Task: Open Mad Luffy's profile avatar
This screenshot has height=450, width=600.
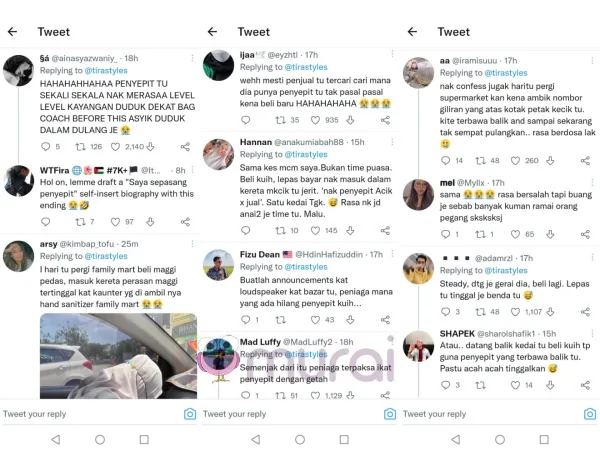Action: coord(218,355)
